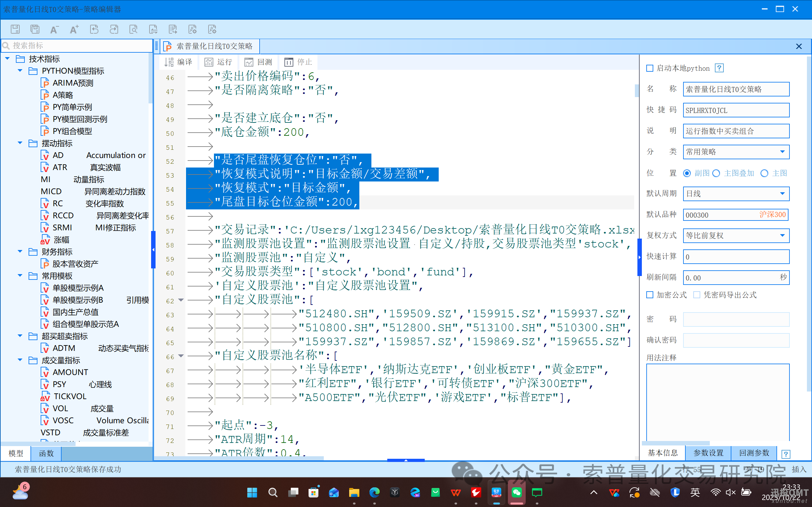Click the save all icon

coord(35,30)
